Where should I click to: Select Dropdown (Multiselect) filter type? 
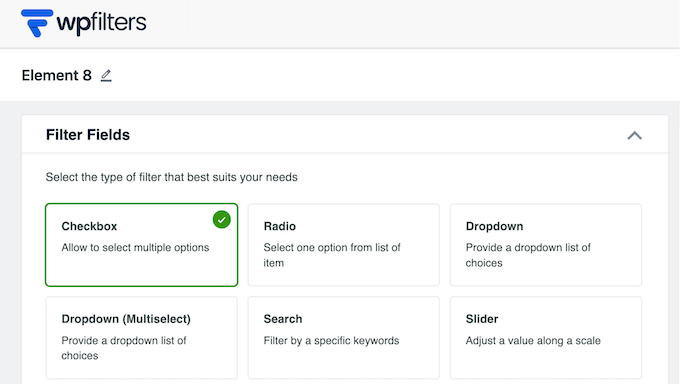coord(141,338)
